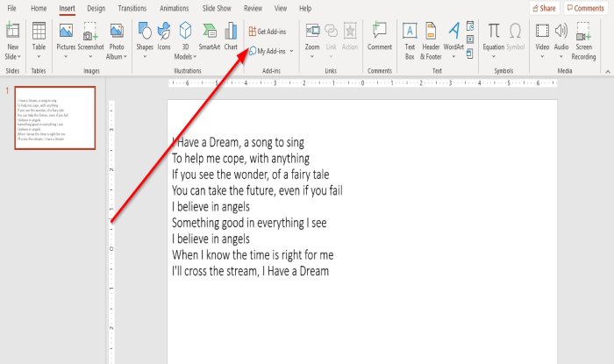Switch to the Design tab
This screenshot has height=364, width=614.
[x=96, y=8]
